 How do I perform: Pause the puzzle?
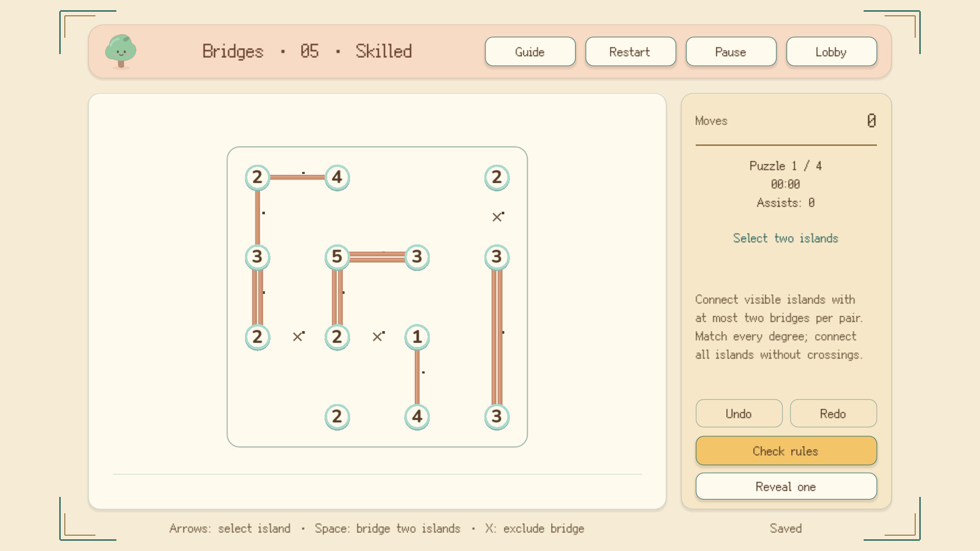click(731, 52)
